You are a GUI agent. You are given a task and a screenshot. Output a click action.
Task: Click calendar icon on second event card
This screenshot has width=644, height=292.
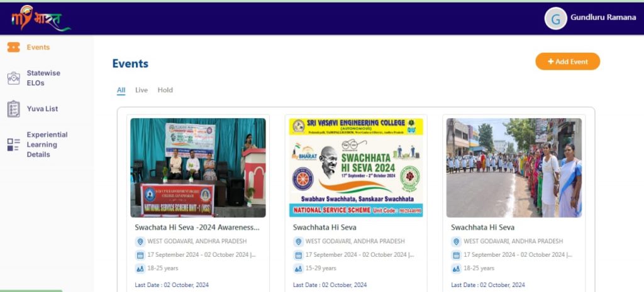[x=298, y=255]
